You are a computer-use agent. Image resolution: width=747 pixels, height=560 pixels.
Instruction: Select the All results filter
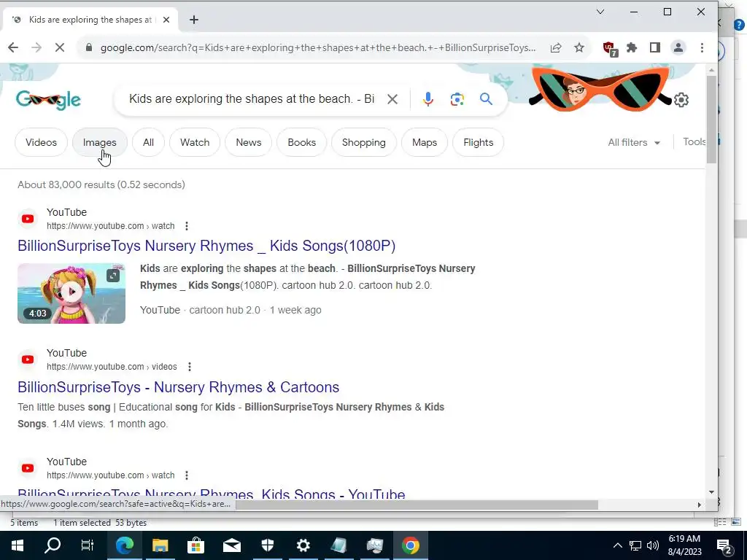click(148, 142)
